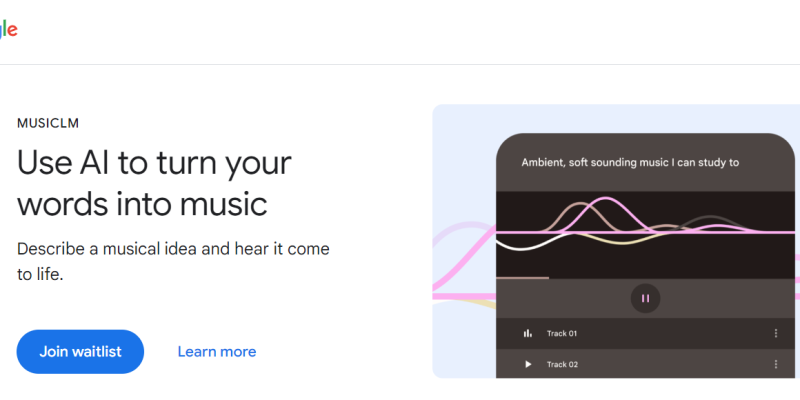Click the Google logo in header
Image resolution: width=800 pixels, height=400 pixels.
click(x=8, y=30)
